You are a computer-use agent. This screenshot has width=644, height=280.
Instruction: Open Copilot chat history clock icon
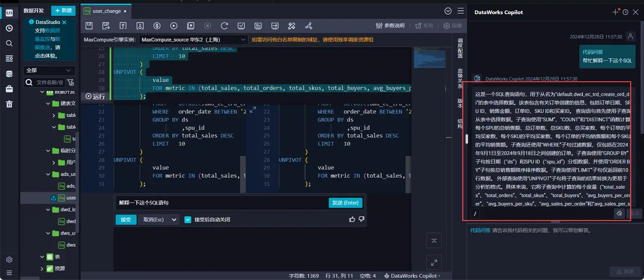tap(625, 12)
